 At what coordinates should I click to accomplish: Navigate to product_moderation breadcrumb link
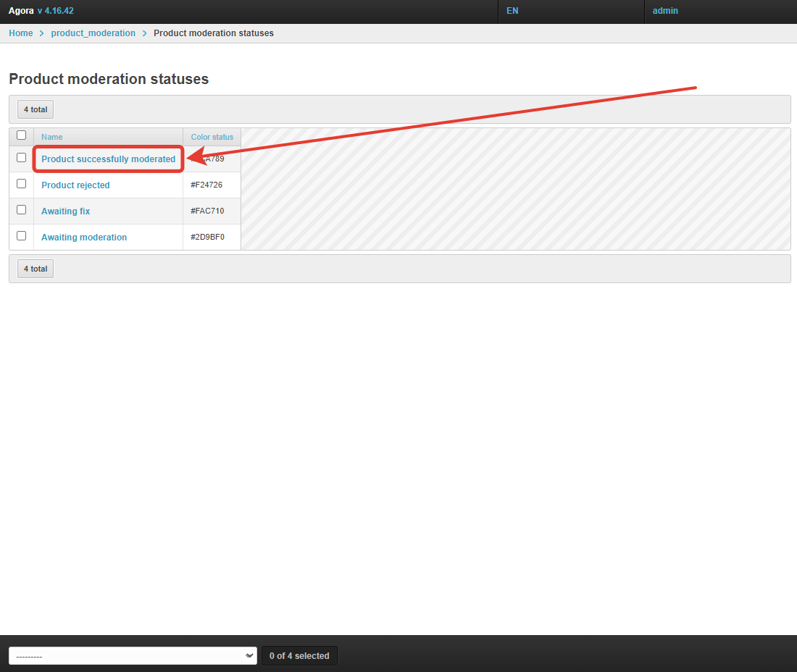point(93,33)
